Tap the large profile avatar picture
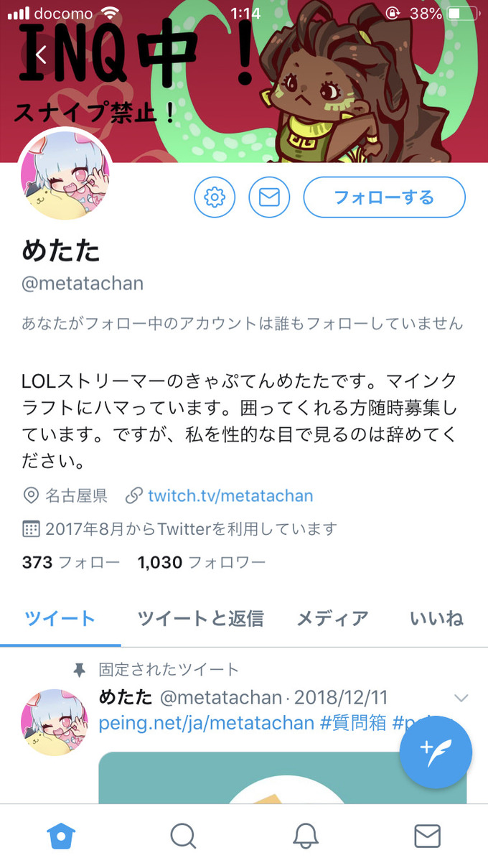The height and width of the screenshot is (868, 488). tap(65, 174)
